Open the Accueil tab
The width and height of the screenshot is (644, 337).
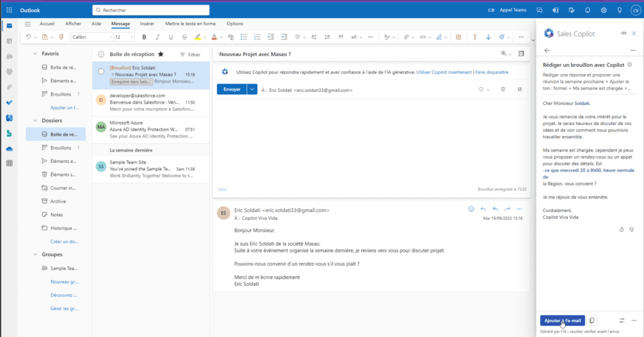tap(47, 24)
